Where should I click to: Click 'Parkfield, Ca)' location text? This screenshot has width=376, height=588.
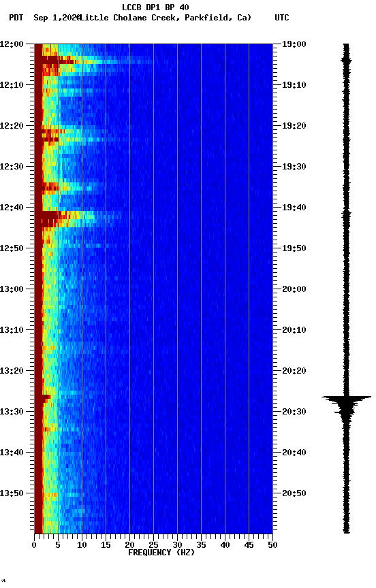point(218,18)
